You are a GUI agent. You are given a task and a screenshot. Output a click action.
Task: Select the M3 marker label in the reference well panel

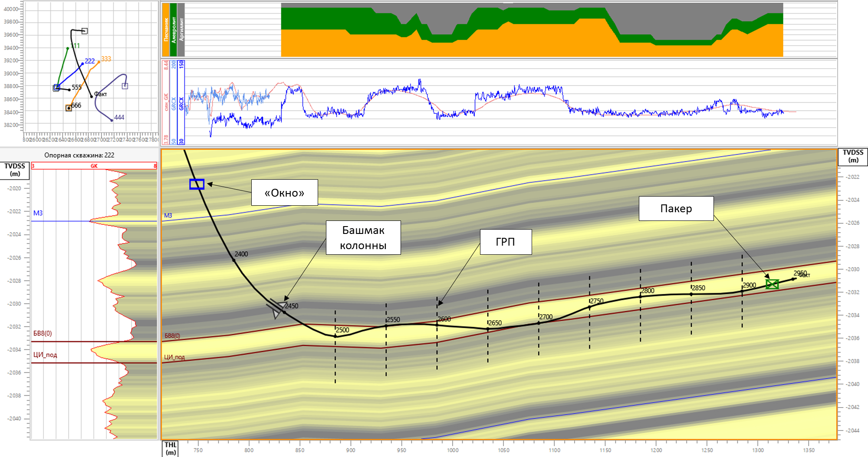click(38, 213)
